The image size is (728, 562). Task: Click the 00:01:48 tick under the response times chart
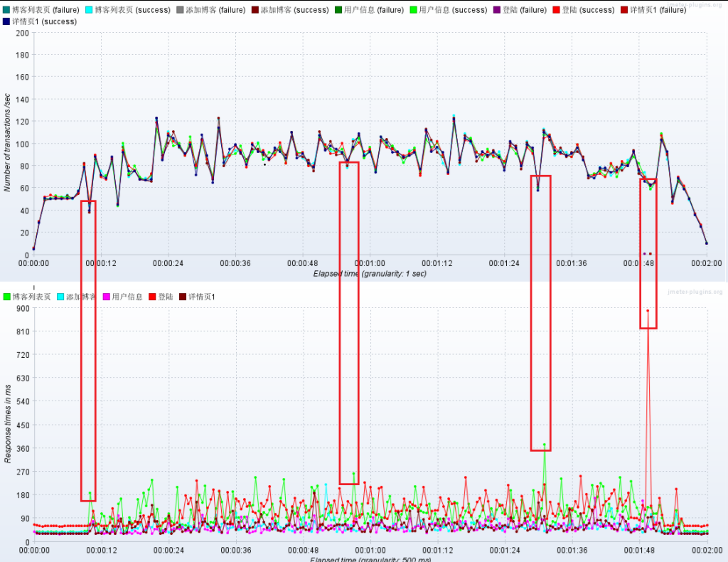point(639,551)
